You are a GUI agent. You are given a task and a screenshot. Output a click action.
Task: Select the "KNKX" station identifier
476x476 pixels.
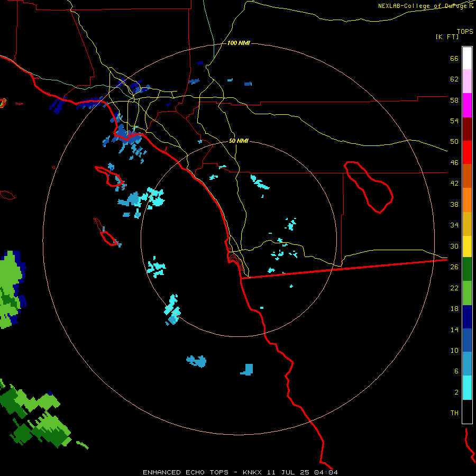tap(253, 472)
